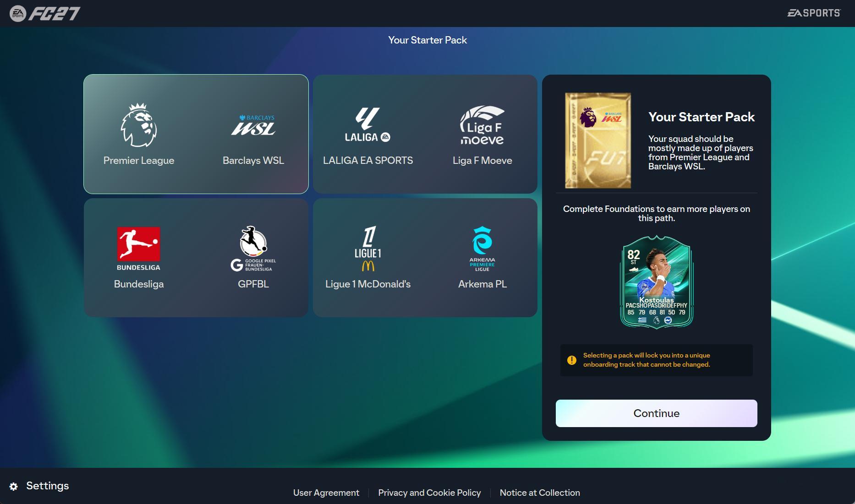Click the EA SPORTS brand logo

click(x=814, y=13)
